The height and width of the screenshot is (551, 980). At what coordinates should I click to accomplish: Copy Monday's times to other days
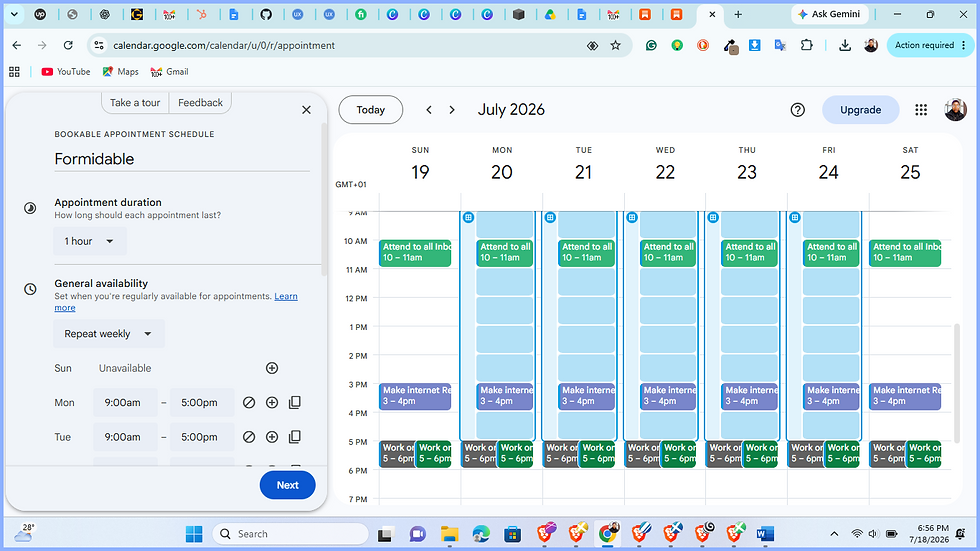coord(295,402)
